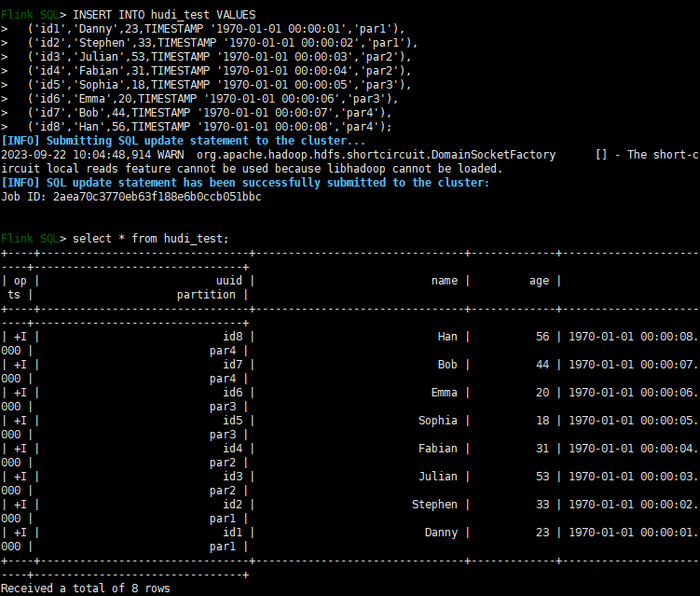Select uuid cell 'id1' in results
700x596 pixels.
click(233, 533)
